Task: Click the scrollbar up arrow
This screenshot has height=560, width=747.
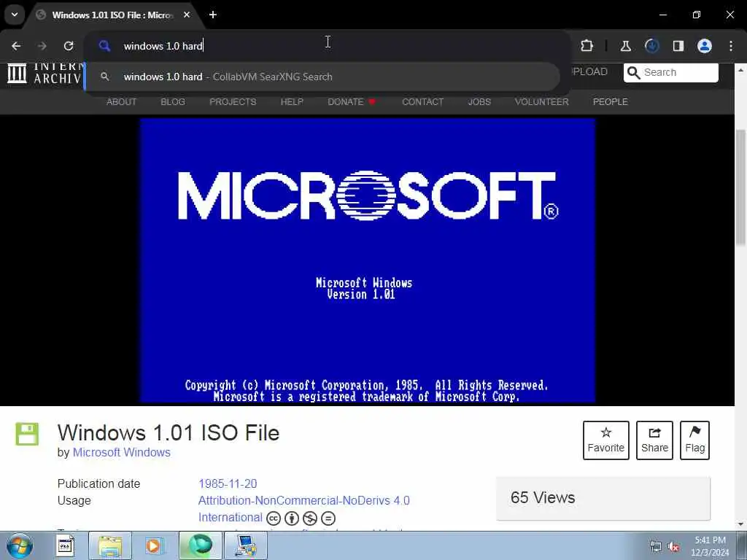Action: pos(741,70)
